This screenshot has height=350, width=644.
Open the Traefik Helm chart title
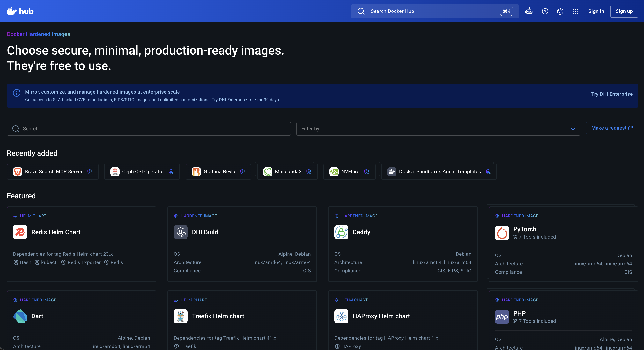coord(218,316)
